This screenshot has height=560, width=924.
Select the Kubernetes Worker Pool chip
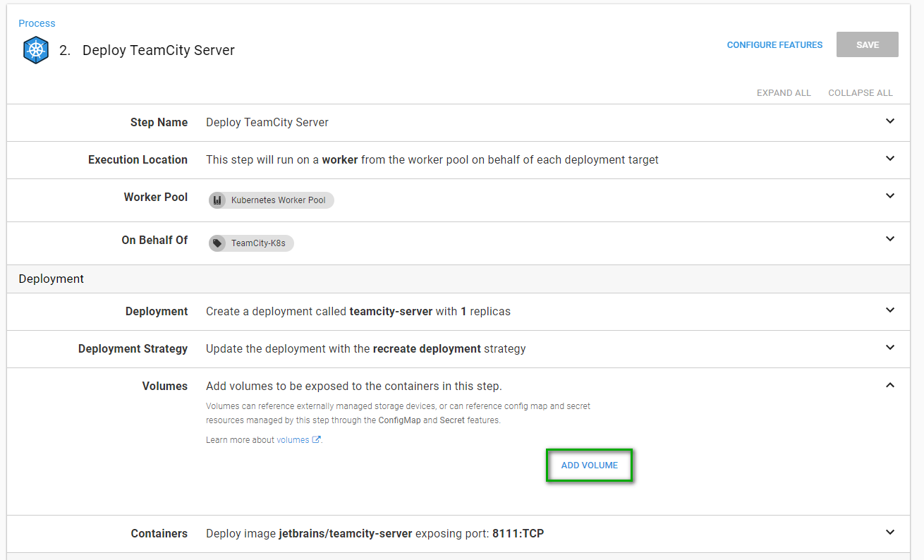(x=278, y=200)
